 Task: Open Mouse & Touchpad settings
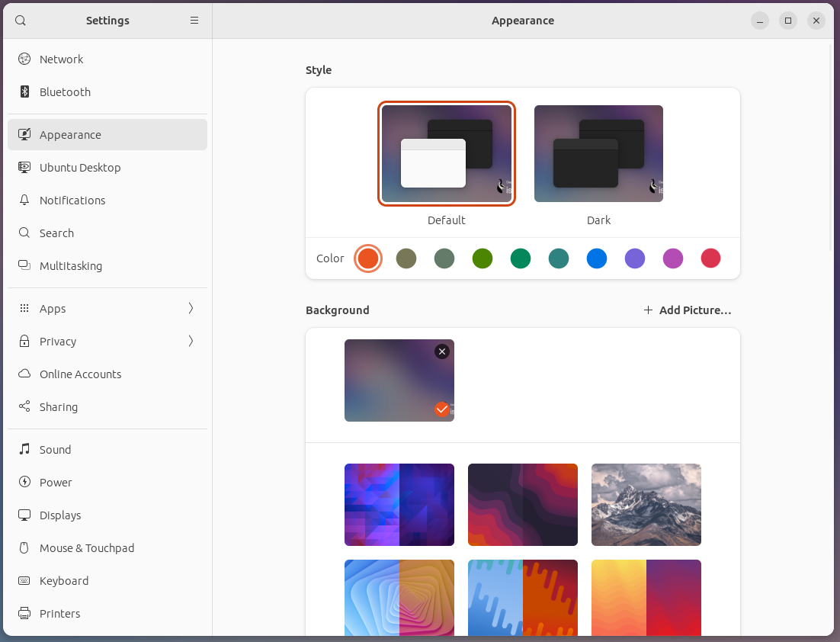pos(87,548)
